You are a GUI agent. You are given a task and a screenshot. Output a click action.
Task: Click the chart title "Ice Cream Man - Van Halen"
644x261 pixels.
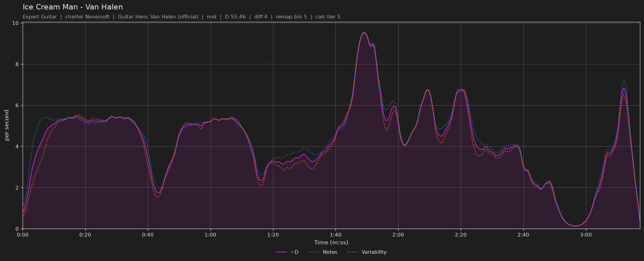(73, 7)
